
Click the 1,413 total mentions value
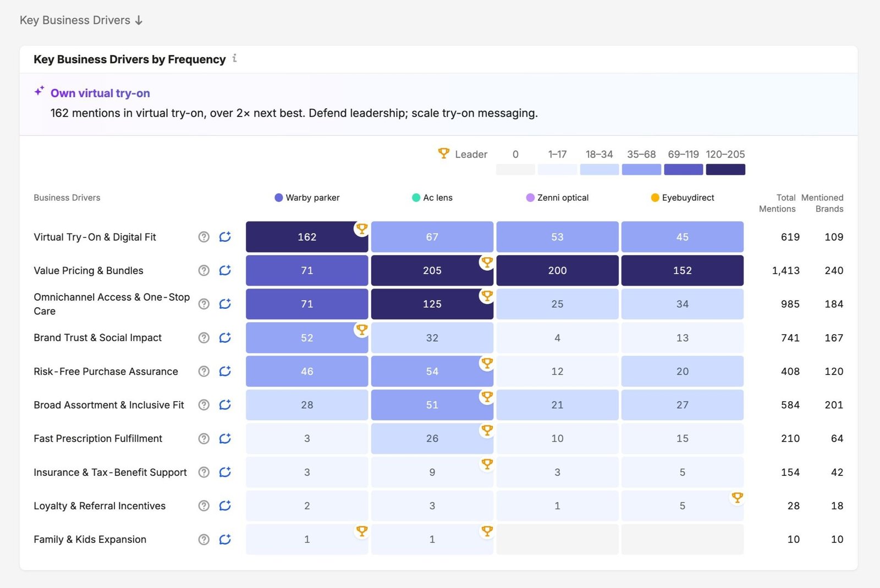tap(785, 270)
